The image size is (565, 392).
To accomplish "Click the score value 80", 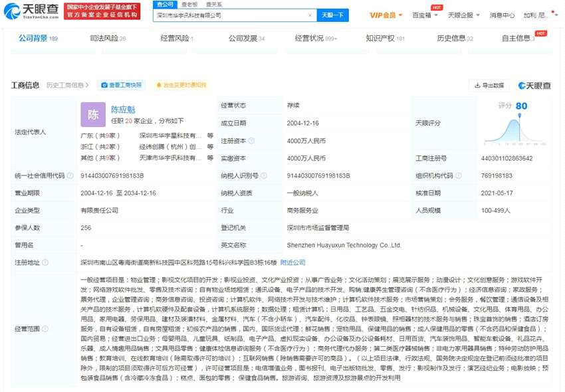I will (x=521, y=106).
